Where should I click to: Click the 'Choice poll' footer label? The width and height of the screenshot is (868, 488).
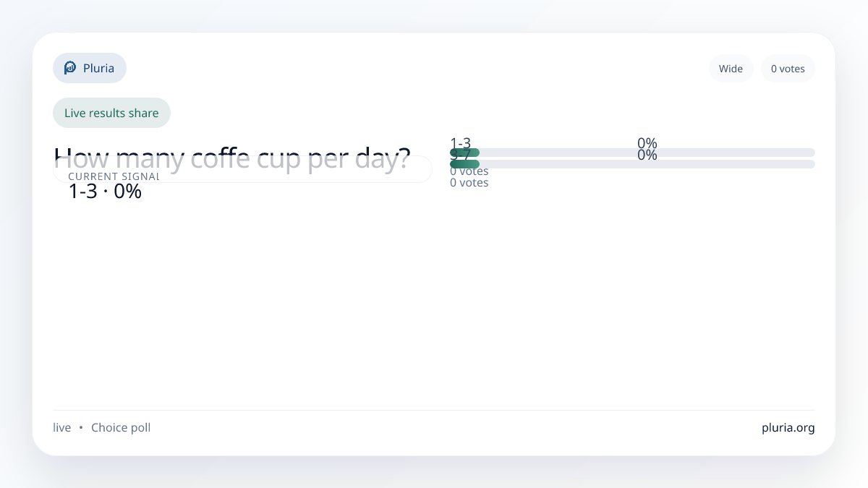pyautogui.click(x=121, y=427)
